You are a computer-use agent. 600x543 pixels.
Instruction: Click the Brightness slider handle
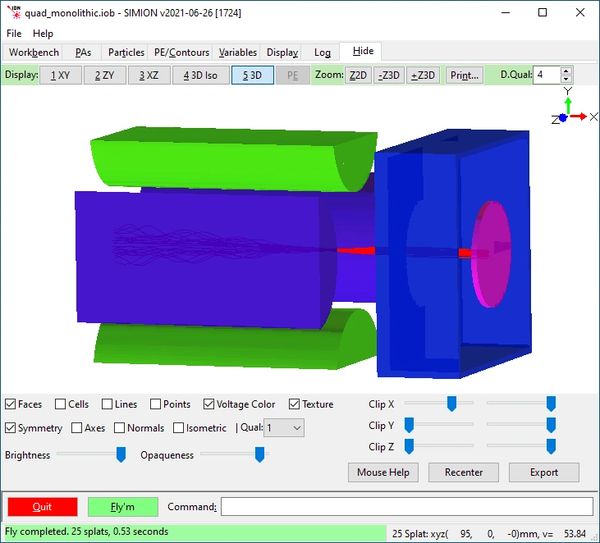(121, 454)
